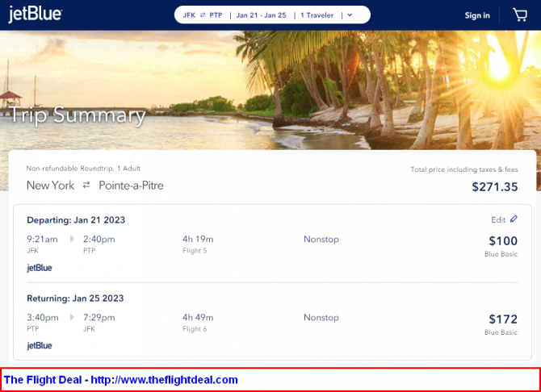Click Flight 6 label
This screenshot has height=392, width=541.
195,329
